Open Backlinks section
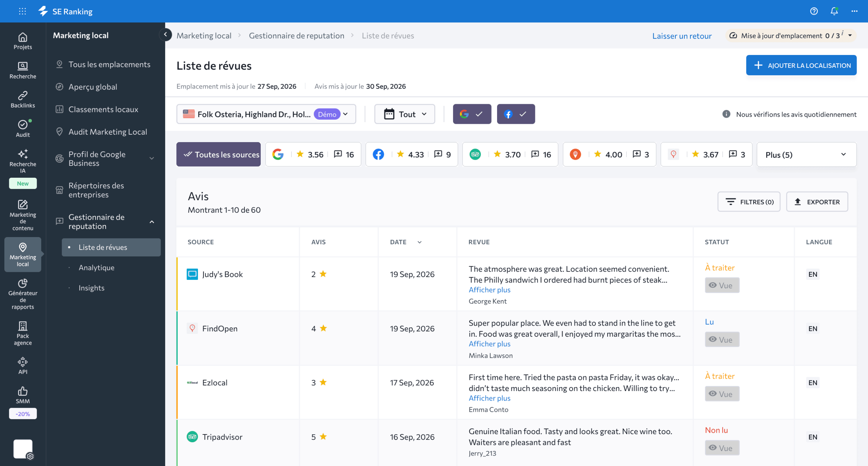This screenshot has height=466, width=868. (23, 99)
